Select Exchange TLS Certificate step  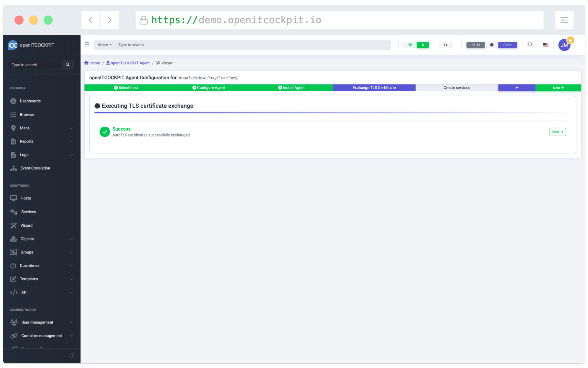[374, 88]
